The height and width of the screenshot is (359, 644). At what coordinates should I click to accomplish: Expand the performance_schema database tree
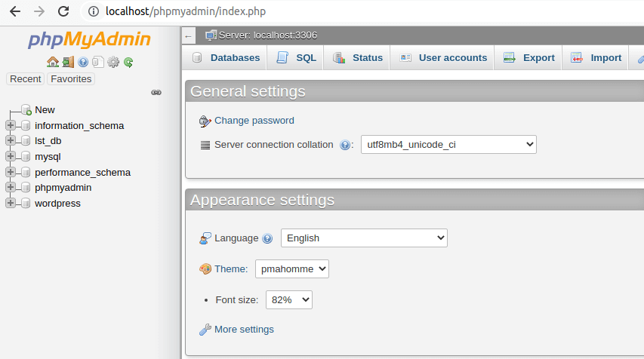click(x=11, y=172)
